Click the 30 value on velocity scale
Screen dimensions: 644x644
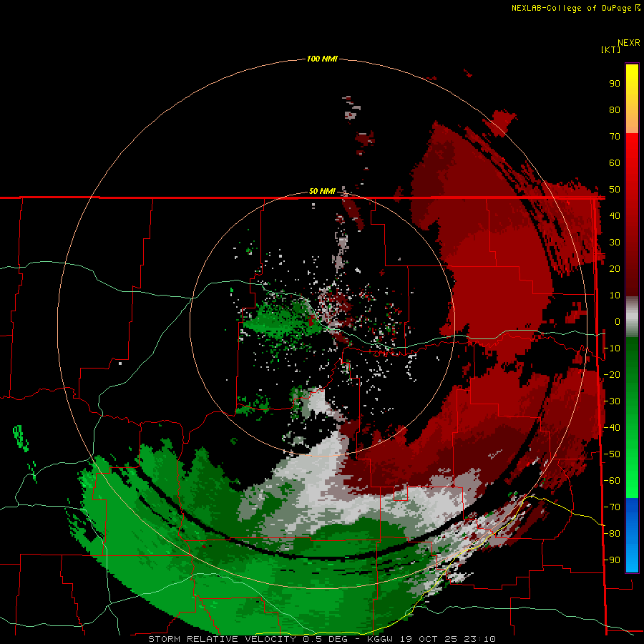615,243
